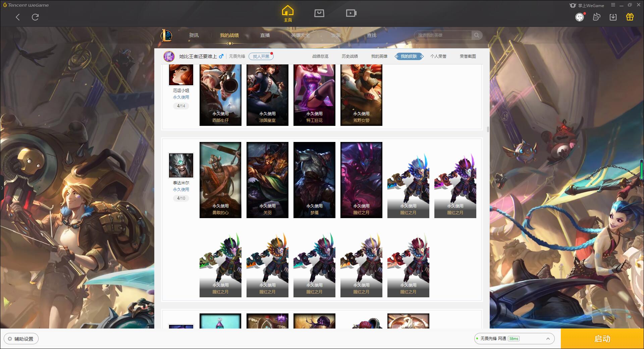644x349 pixels.
Task: Switch to 英雄大全 tab
Action: 301,35
